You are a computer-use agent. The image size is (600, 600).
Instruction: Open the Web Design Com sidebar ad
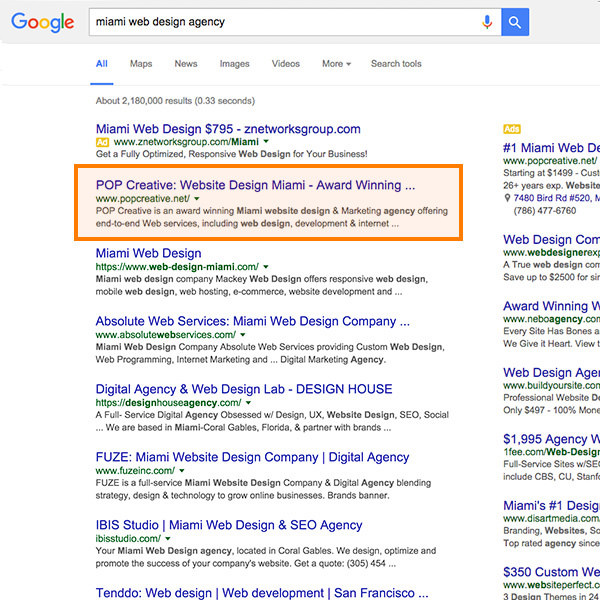coord(551,240)
